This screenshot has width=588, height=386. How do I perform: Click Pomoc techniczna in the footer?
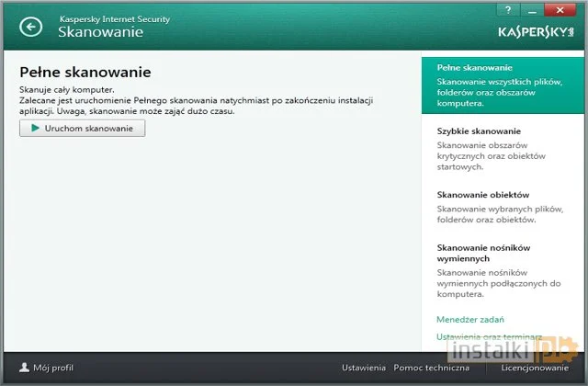point(430,368)
